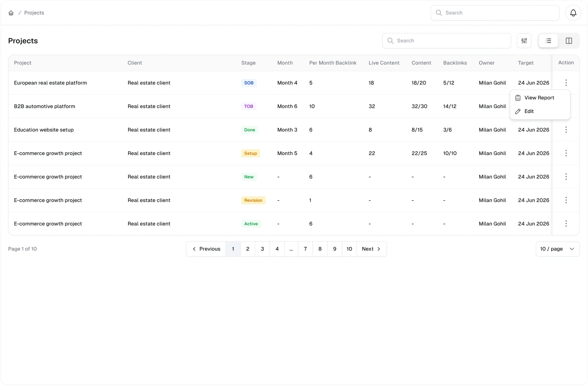The image size is (588, 386).
Task: Open actions menu for New stage project
Action: pos(566,176)
